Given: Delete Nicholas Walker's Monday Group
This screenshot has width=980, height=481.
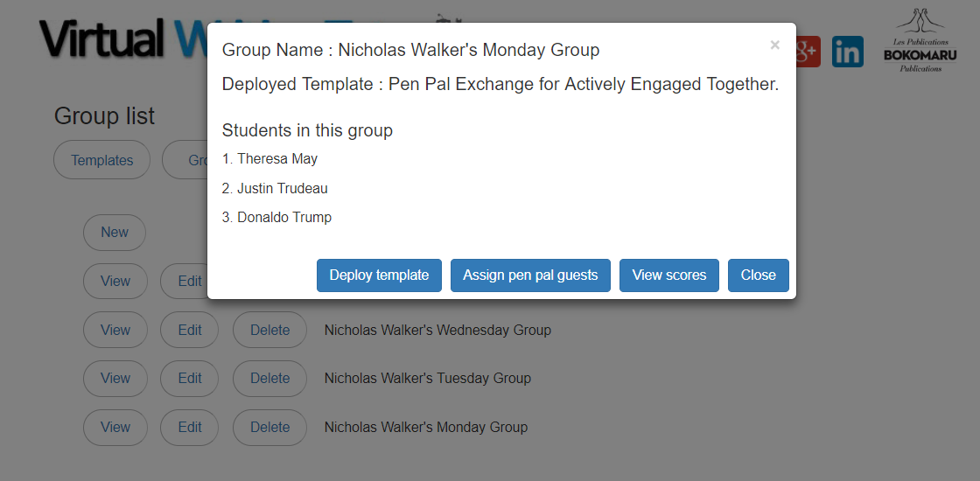Looking at the screenshot, I should click(269, 428).
